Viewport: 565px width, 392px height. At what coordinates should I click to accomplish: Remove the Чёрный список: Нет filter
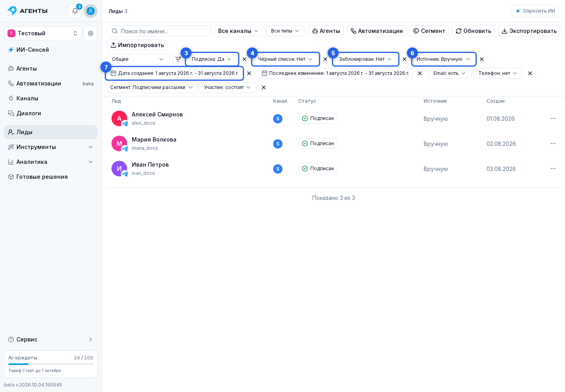point(325,59)
